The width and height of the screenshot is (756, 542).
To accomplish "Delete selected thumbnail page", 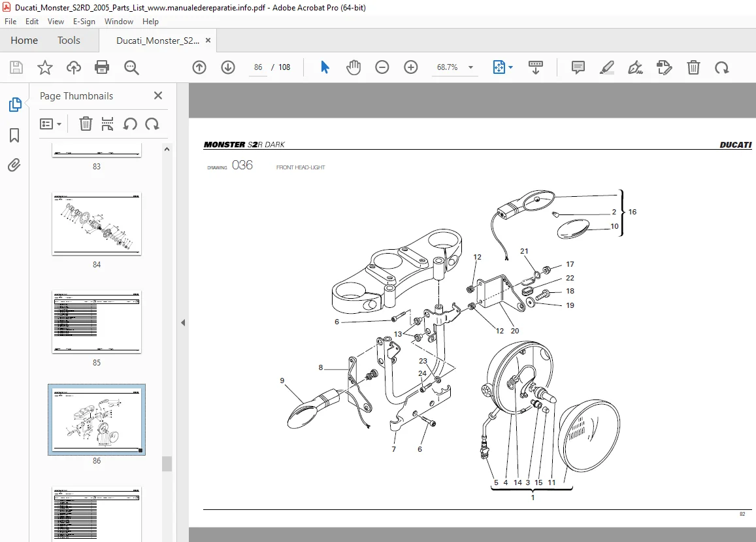I will [x=86, y=124].
